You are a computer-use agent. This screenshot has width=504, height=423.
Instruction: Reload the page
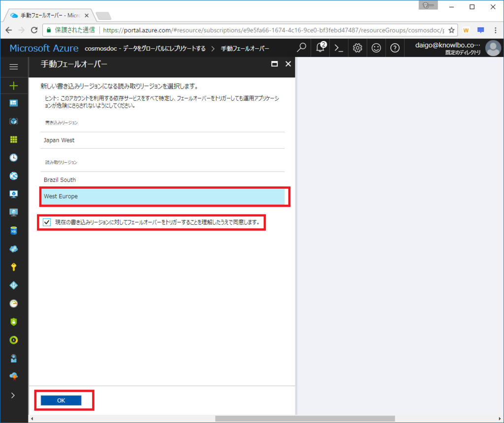(x=34, y=30)
